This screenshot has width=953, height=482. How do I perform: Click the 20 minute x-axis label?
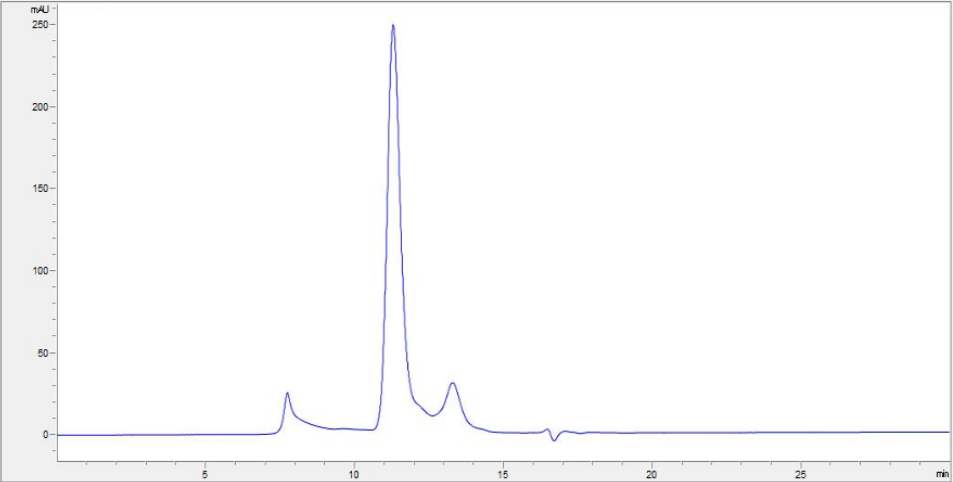pos(652,473)
